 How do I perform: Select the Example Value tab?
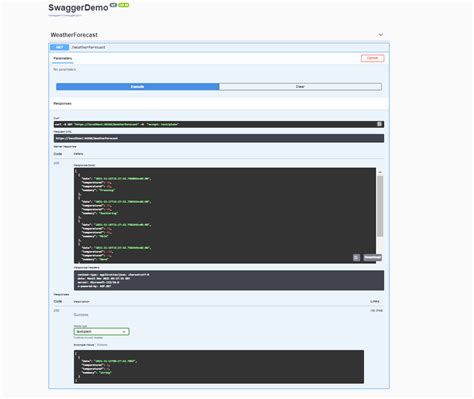(x=84, y=345)
